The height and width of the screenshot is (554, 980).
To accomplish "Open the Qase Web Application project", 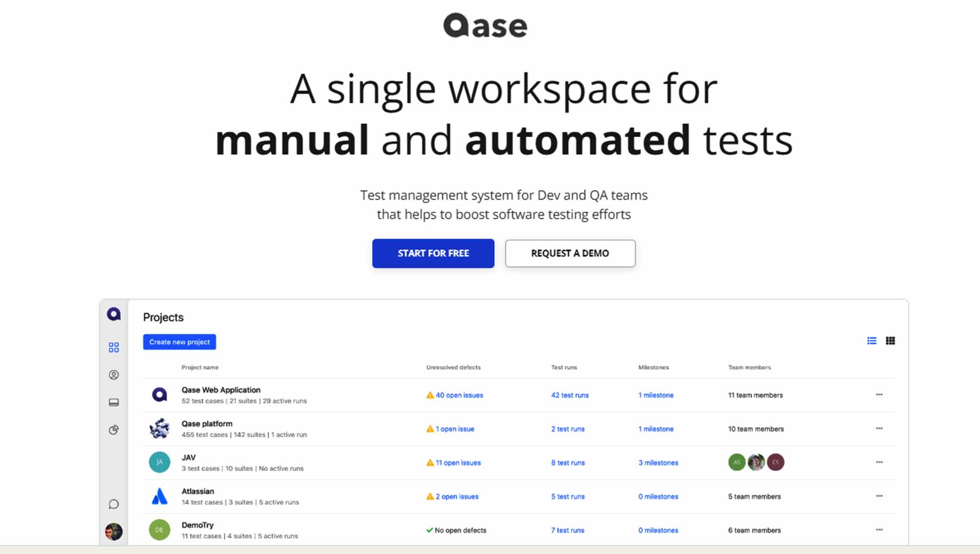I will tap(221, 390).
